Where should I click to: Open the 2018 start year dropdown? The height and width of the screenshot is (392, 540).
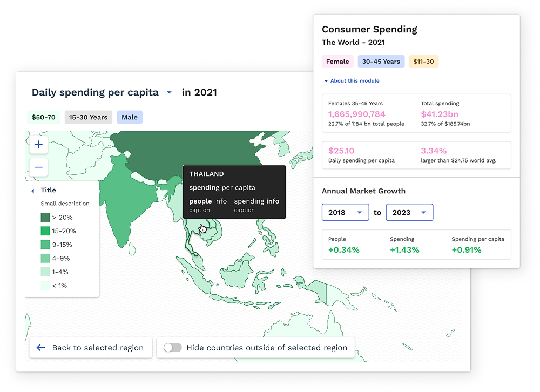346,212
